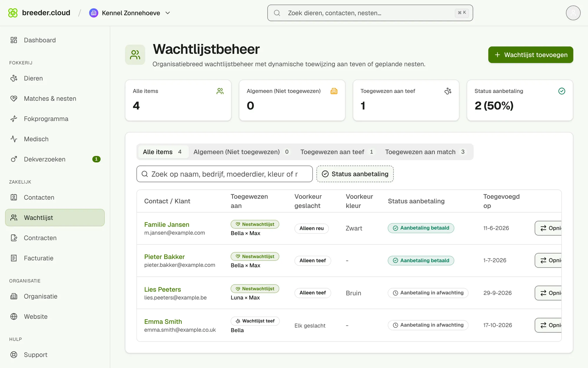Open the Wachtlijst sidebar item
This screenshot has width=588, height=368.
coord(55,218)
